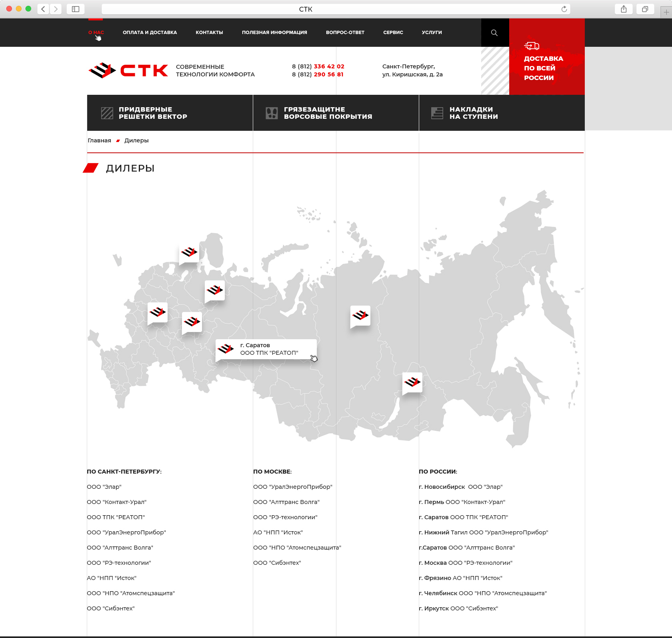Select ООО "РЭ-технологии" in the Moscow list

click(285, 517)
